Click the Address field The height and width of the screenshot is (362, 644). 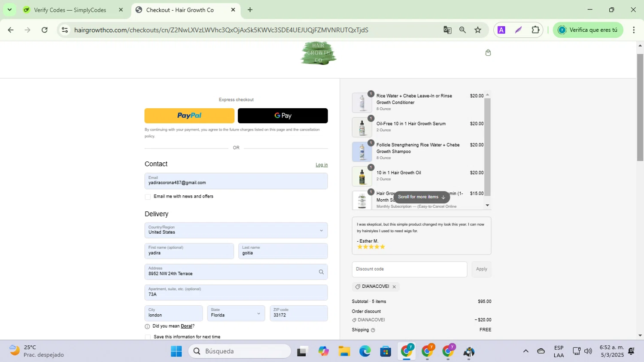coord(236,272)
